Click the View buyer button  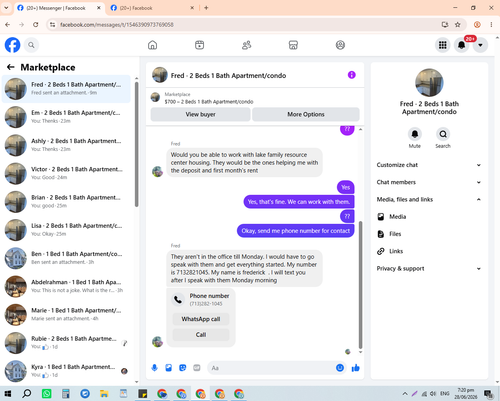(x=200, y=114)
